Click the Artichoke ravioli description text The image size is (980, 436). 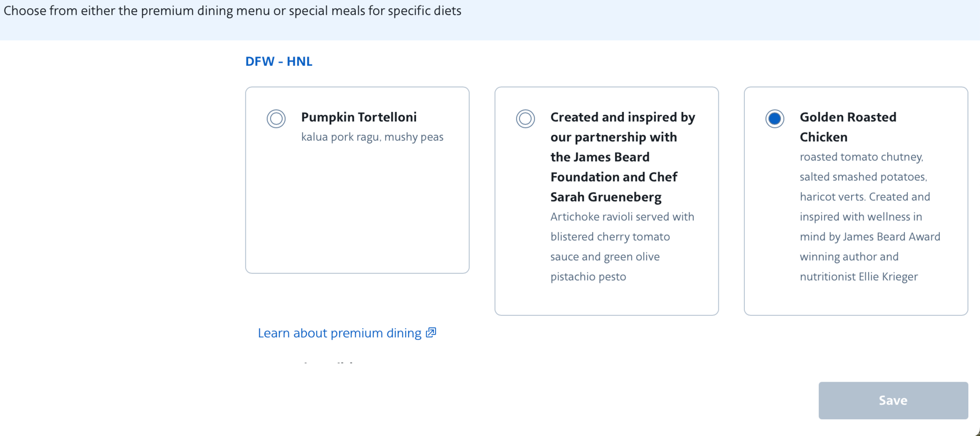coord(622,247)
